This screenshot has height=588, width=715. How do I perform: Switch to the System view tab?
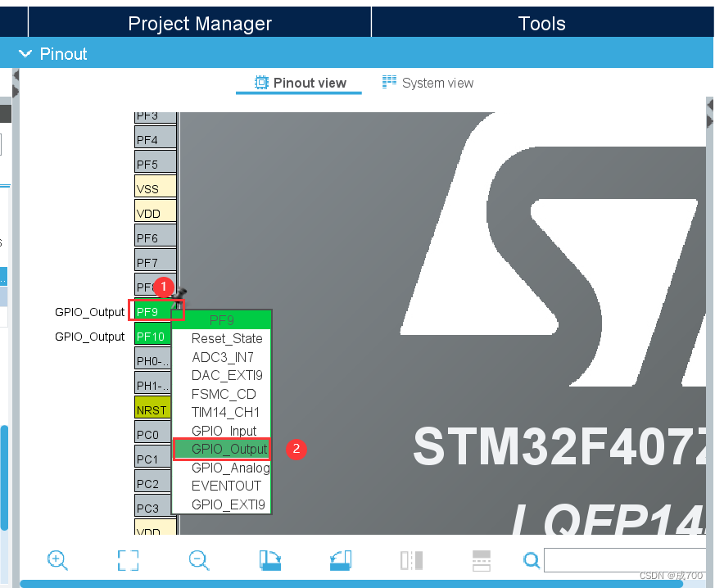coord(428,83)
